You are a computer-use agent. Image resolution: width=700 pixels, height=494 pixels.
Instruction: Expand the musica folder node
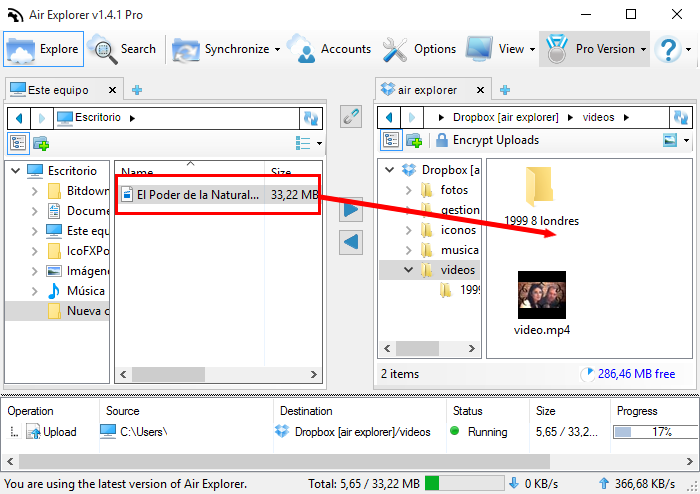point(408,250)
